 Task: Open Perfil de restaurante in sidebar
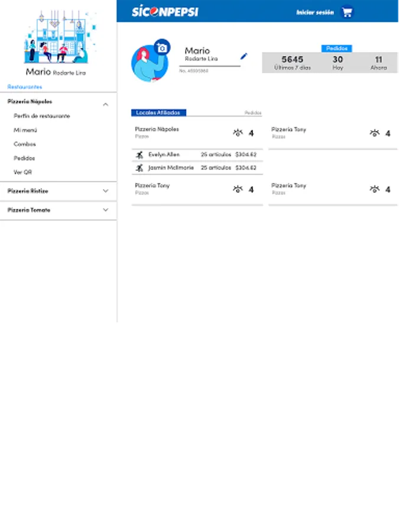point(42,116)
